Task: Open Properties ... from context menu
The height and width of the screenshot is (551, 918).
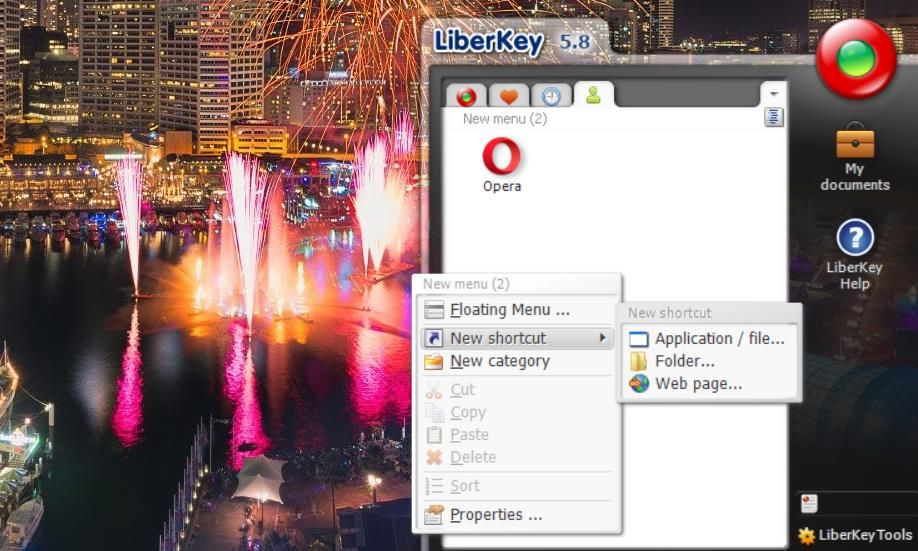Action: point(517,515)
